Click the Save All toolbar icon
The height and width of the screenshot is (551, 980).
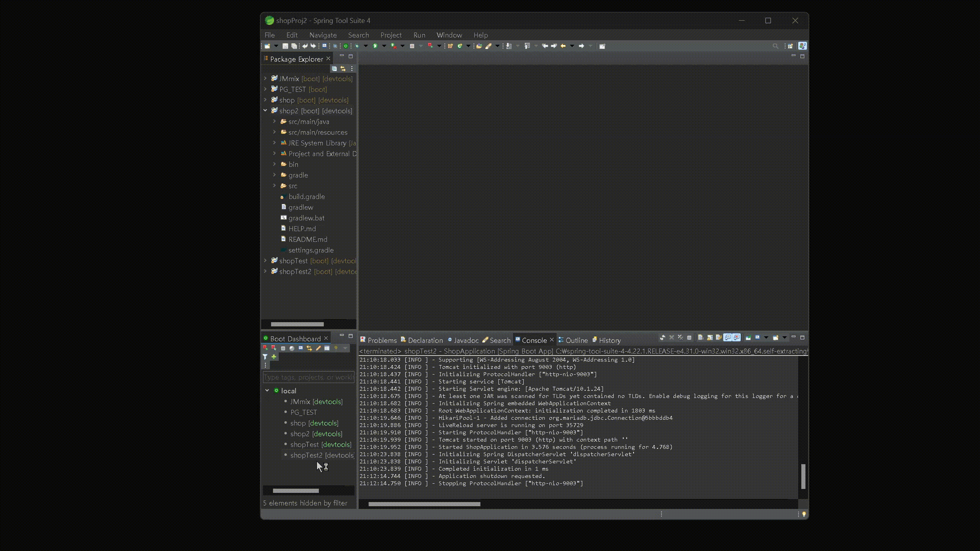click(x=294, y=46)
